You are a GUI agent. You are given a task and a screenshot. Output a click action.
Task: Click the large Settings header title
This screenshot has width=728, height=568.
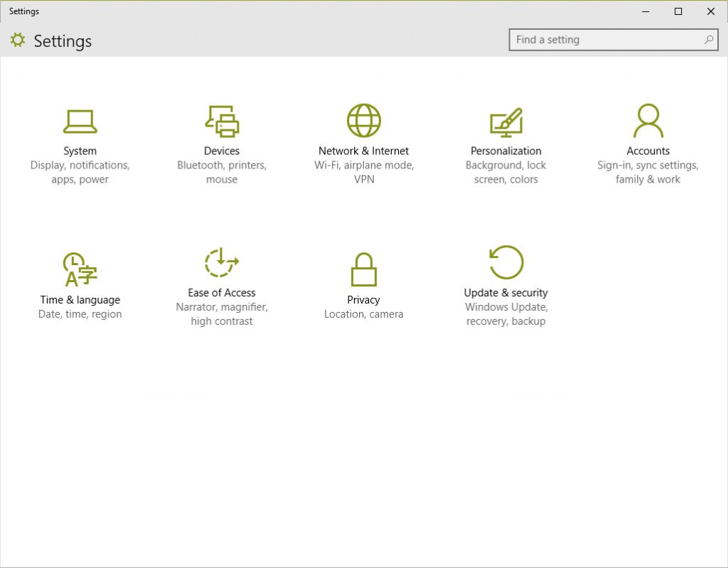click(x=63, y=41)
